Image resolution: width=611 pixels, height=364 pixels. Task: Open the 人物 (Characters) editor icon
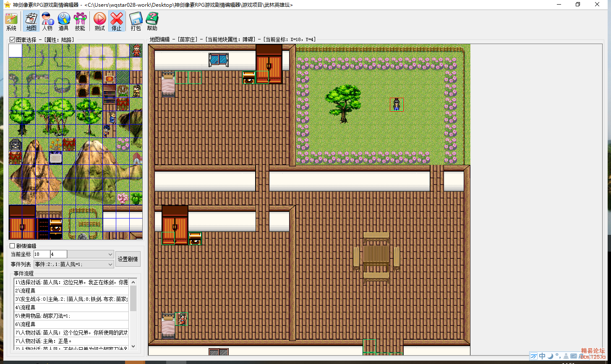click(x=47, y=22)
